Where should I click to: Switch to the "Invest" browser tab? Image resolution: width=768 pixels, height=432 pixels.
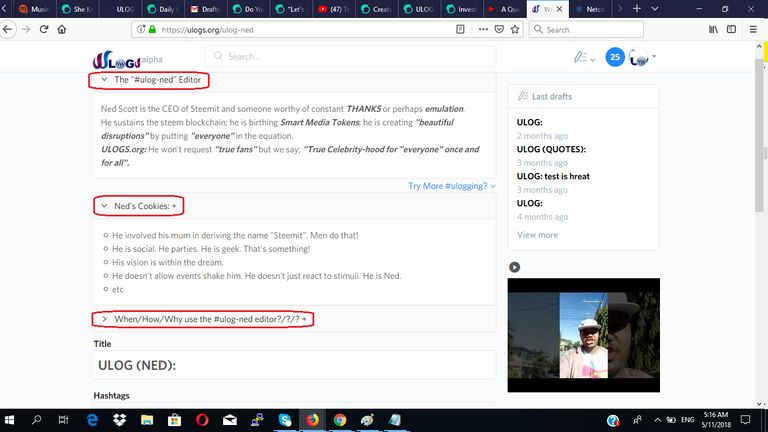[x=460, y=9]
